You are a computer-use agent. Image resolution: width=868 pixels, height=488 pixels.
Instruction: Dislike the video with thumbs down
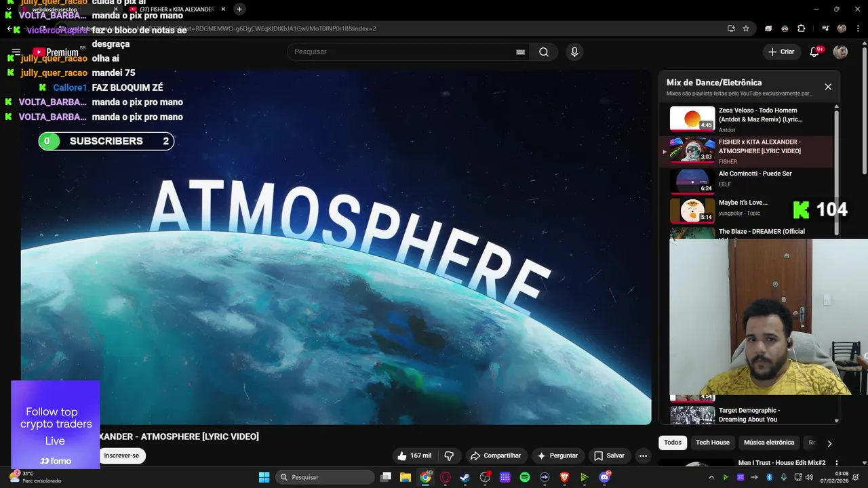pos(448,456)
